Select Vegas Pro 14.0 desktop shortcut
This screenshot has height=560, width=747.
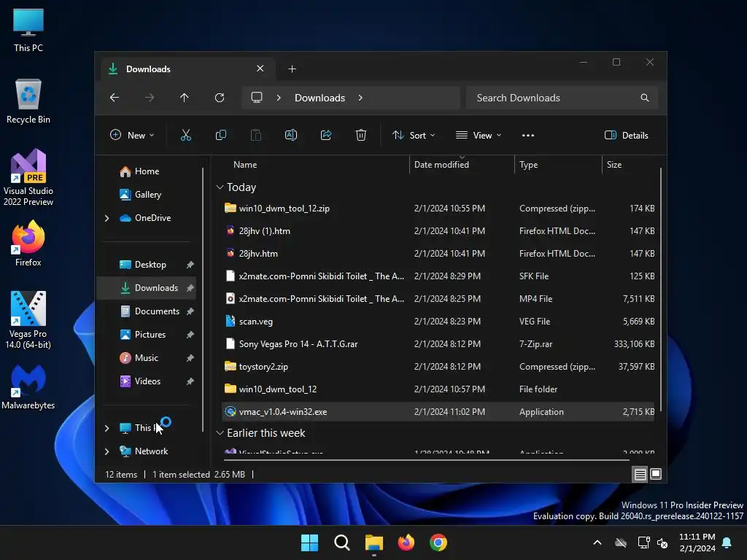pos(28,320)
